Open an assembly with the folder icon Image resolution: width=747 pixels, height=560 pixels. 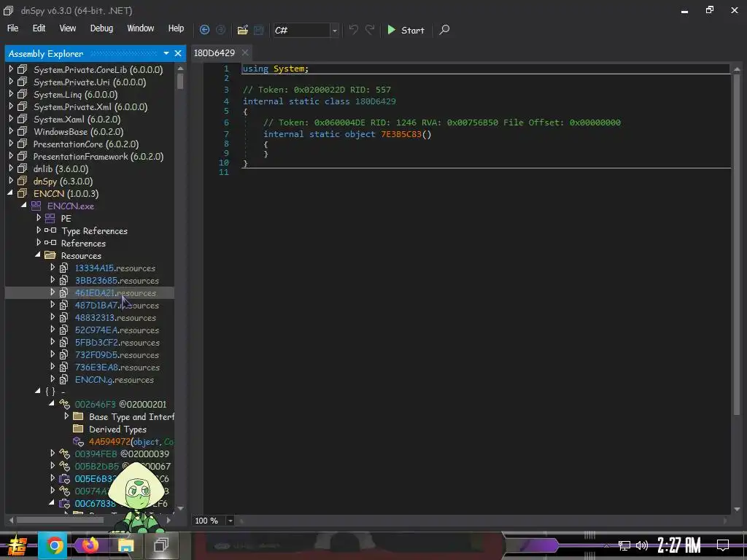(242, 30)
